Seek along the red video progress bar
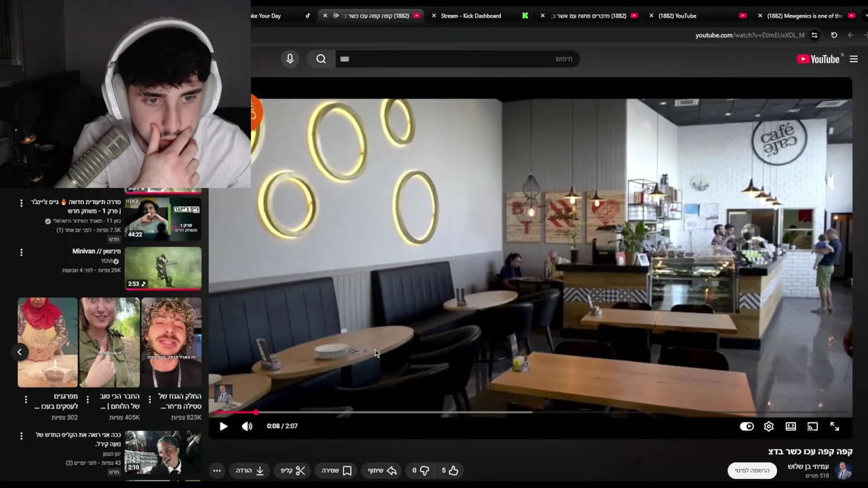This screenshot has width=868, height=488. coord(531,412)
